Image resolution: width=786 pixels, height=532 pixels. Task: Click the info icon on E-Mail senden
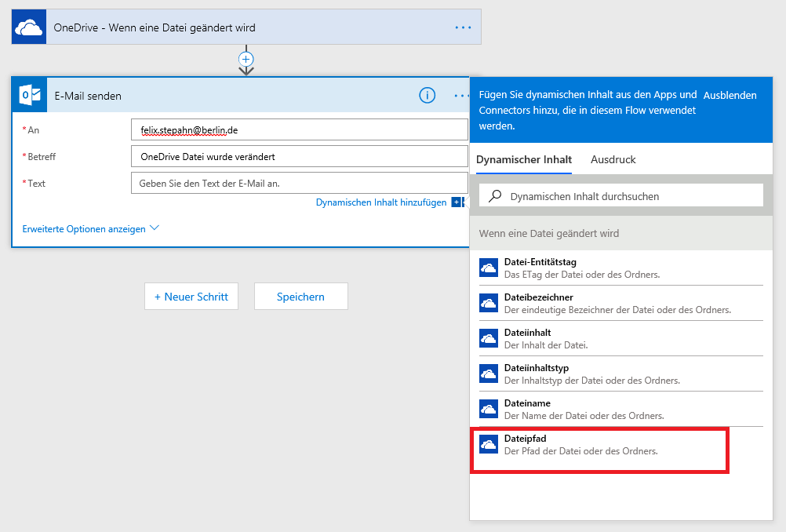[x=427, y=96]
